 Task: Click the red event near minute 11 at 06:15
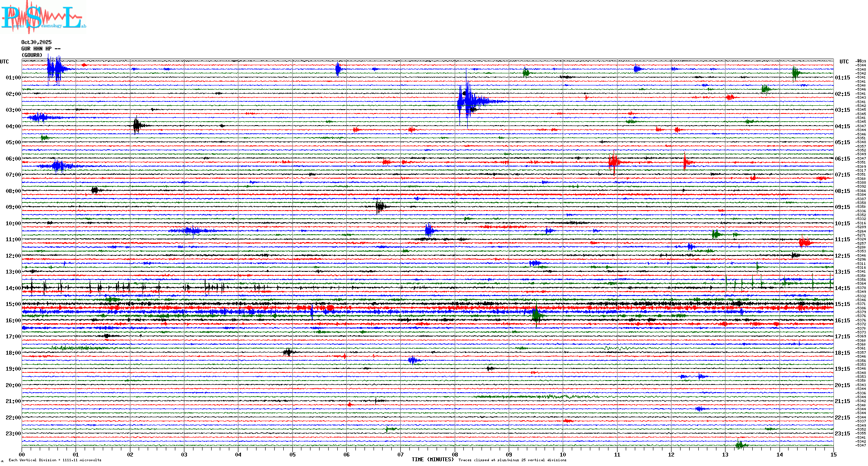[x=614, y=162]
